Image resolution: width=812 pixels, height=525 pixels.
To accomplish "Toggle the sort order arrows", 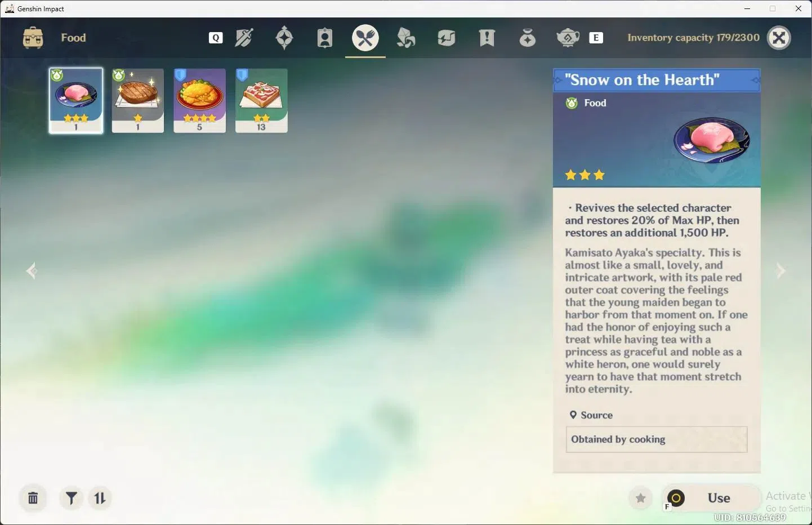I will point(100,498).
